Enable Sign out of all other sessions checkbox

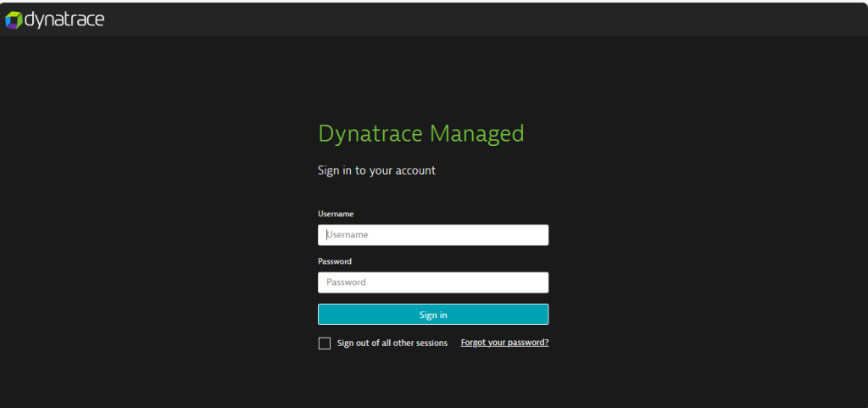[325, 344]
